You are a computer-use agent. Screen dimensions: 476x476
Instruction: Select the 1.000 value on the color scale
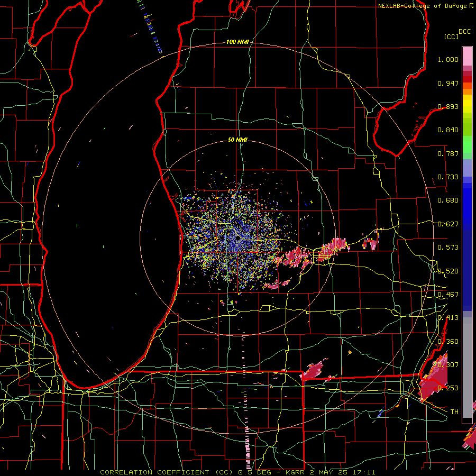coord(448,59)
